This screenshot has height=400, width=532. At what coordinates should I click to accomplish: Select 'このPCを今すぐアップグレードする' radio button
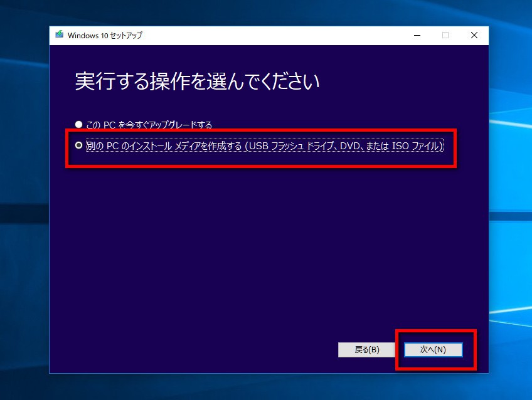tap(78, 124)
